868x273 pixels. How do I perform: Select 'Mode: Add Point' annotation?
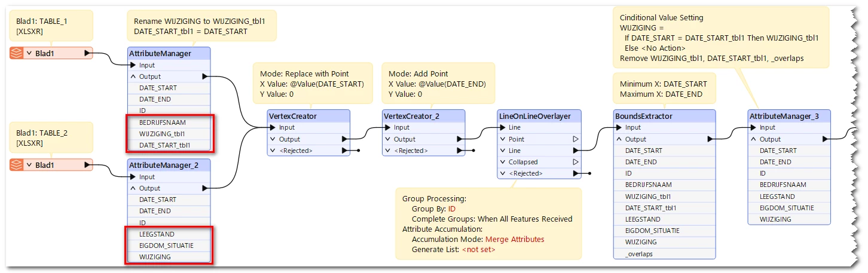[437, 84]
